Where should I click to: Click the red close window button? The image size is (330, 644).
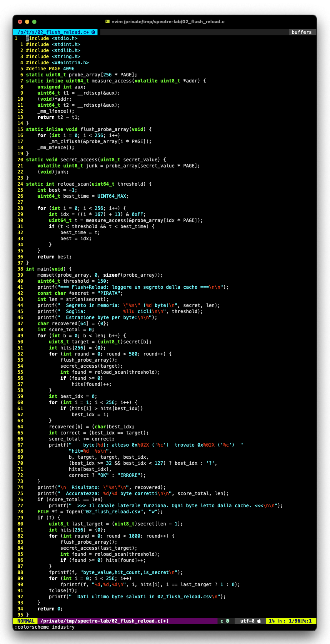click(x=20, y=22)
